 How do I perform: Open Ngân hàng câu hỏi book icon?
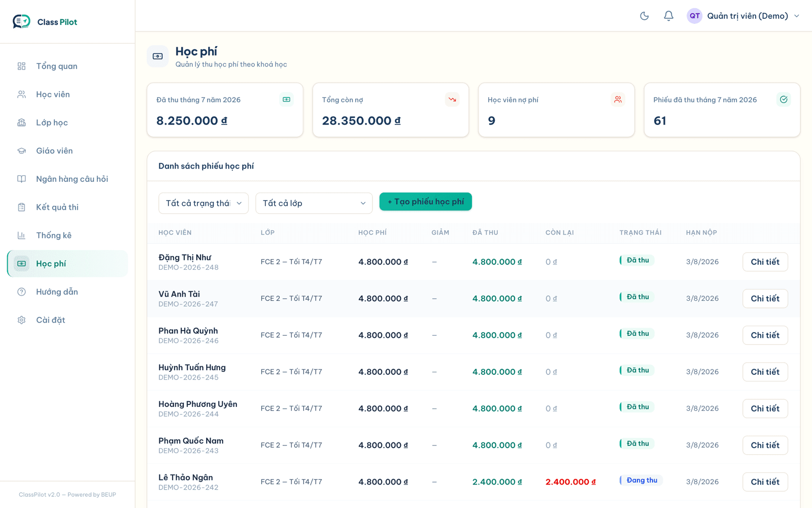(21, 179)
